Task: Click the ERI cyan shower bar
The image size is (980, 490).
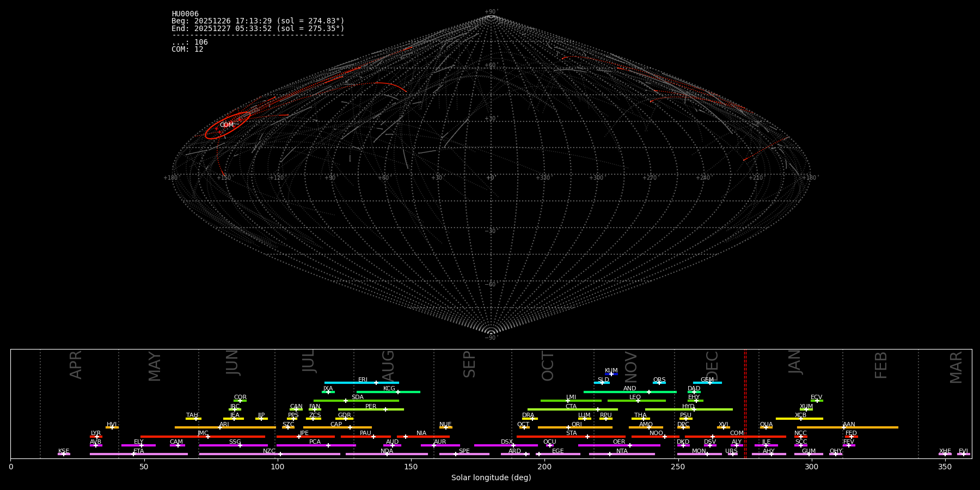Action: 362,383
